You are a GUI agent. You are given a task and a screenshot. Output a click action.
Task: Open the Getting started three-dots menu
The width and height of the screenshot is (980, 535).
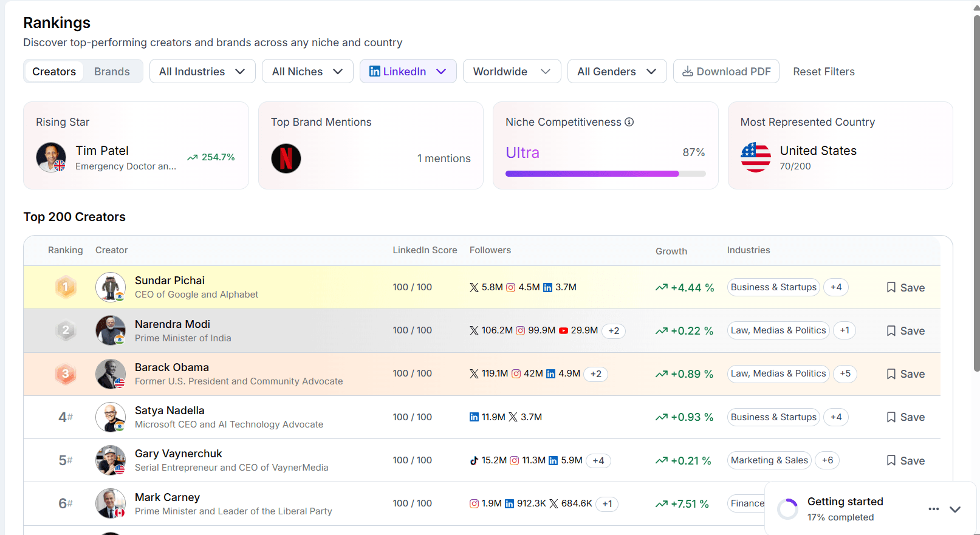(933, 509)
